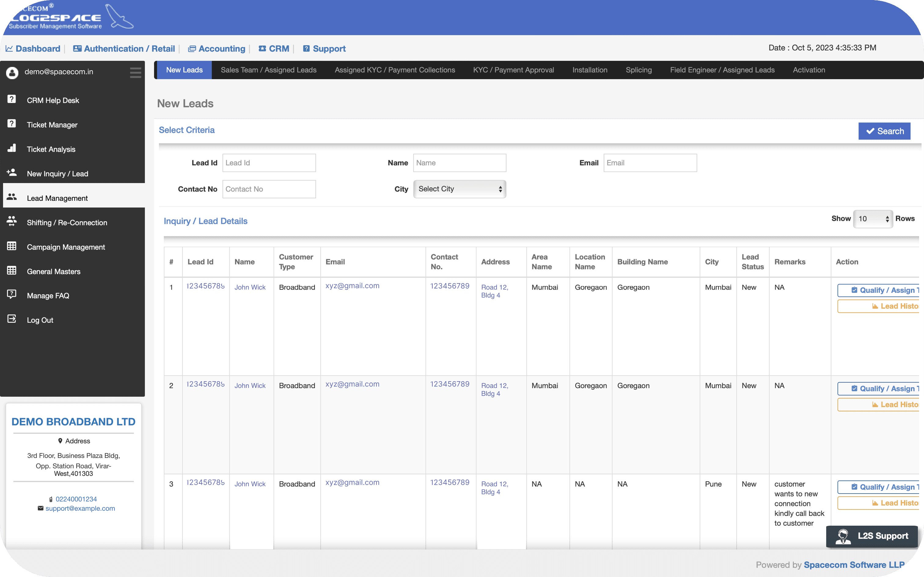Click the Manage FAQ chat icon
The width and height of the screenshot is (924, 577).
(x=11, y=294)
